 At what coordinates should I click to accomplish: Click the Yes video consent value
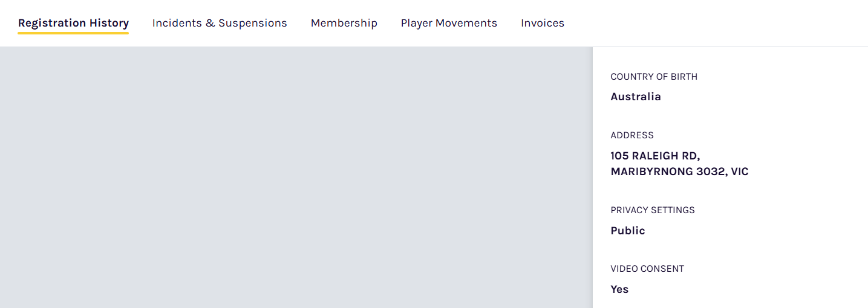coord(619,289)
